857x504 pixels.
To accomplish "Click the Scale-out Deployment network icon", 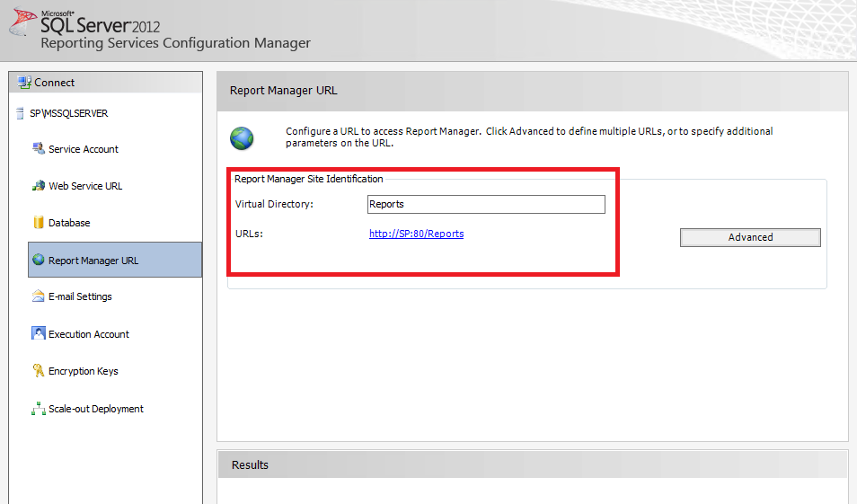I will point(39,409).
